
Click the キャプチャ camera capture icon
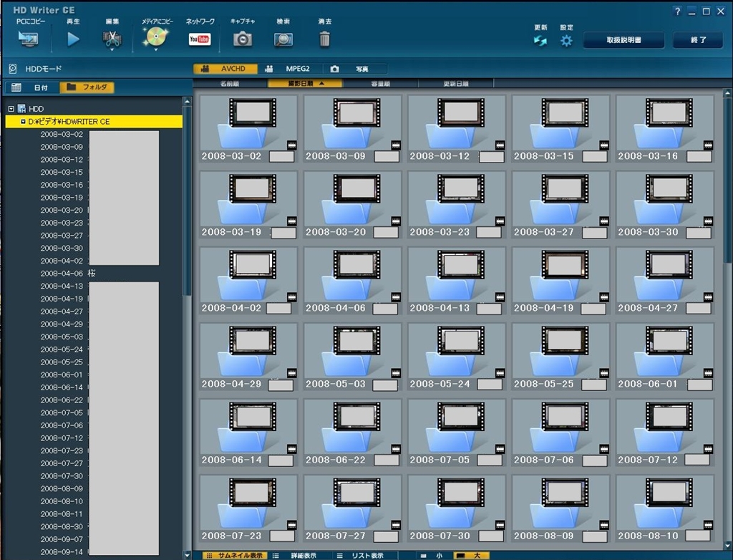tap(243, 39)
